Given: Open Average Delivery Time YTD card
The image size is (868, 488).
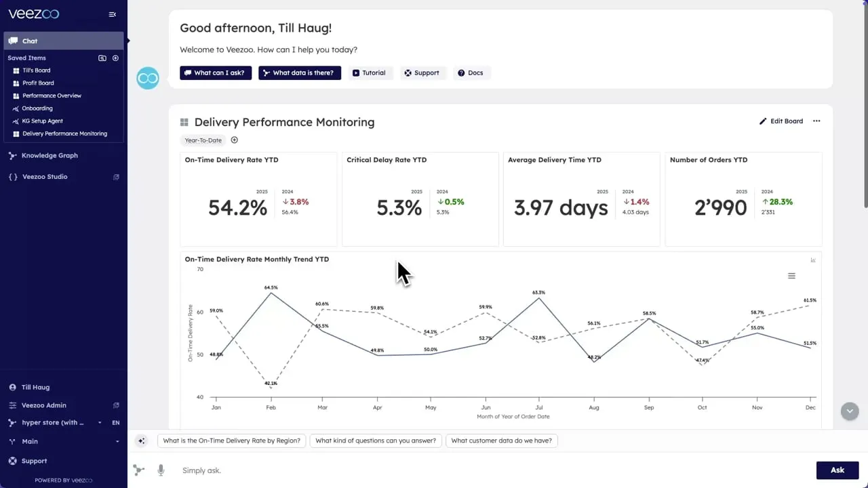Looking at the screenshot, I should pyautogui.click(x=582, y=199).
